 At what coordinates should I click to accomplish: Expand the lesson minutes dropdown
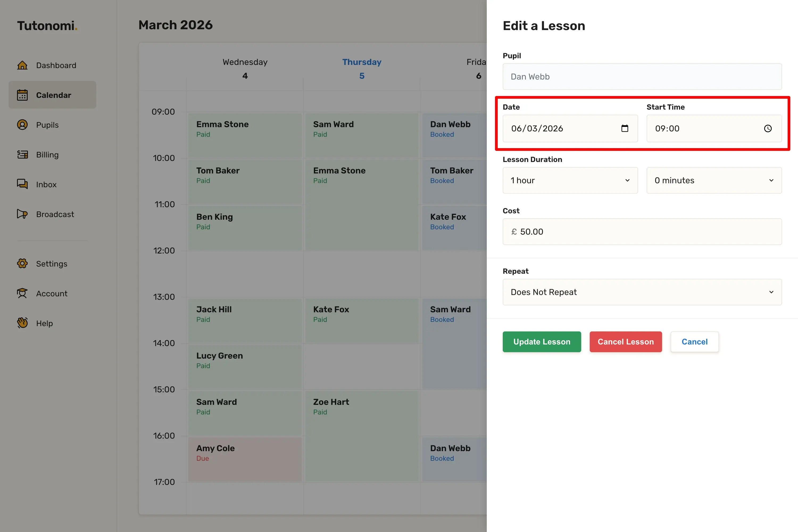tap(714, 181)
